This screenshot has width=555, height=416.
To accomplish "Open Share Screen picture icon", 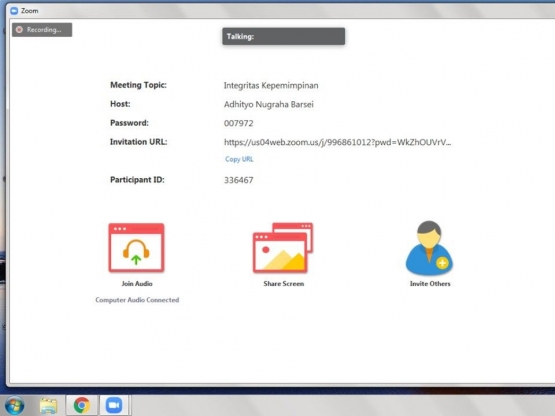I will pyautogui.click(x=283, y=247).
